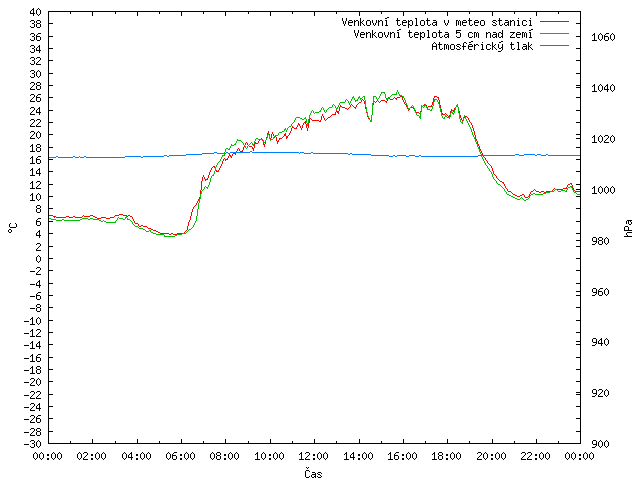Click the blue legend line sample
Viewport: 640px width, 480px height.
coord(554,46)
